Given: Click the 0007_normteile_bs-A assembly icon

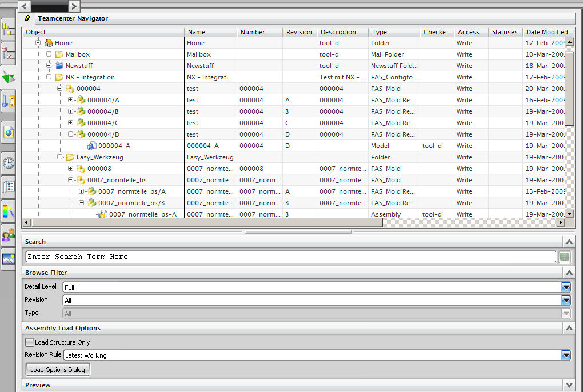Looking at the screenshot, I should tap(103, 214).
